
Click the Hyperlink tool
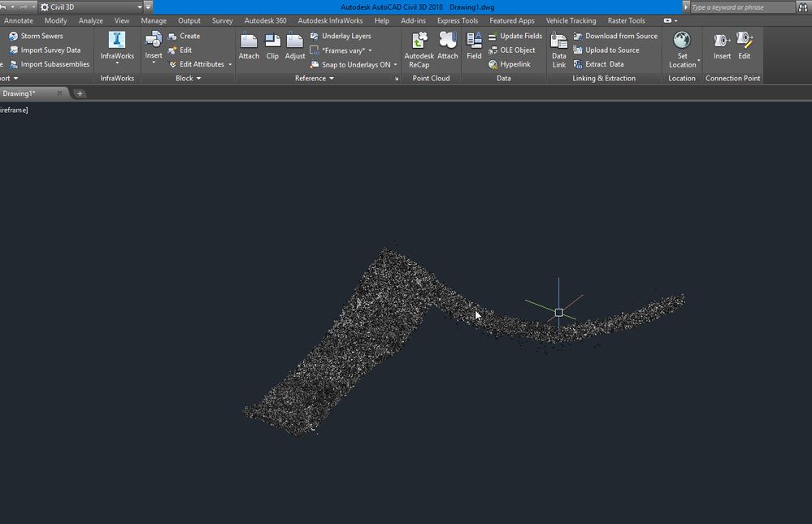(509, 64)
